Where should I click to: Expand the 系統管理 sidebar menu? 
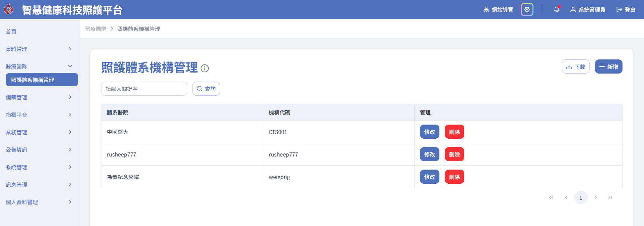tap(39, 167)
